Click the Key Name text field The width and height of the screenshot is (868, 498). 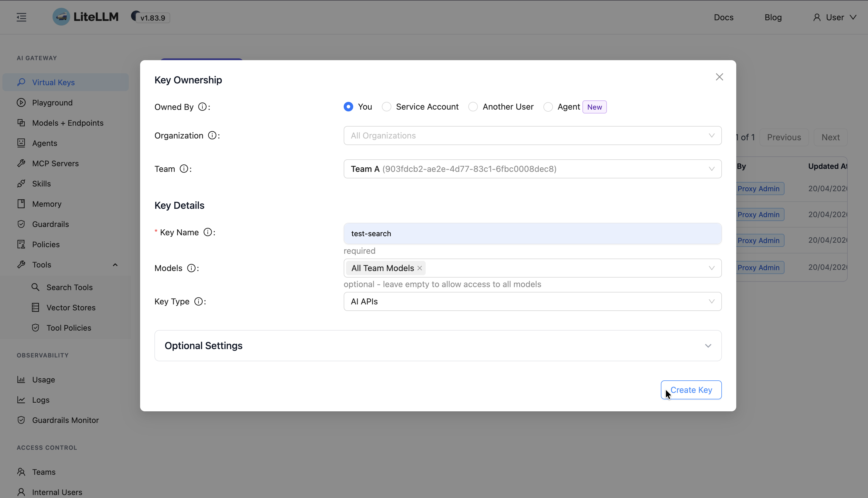[532, 234]
